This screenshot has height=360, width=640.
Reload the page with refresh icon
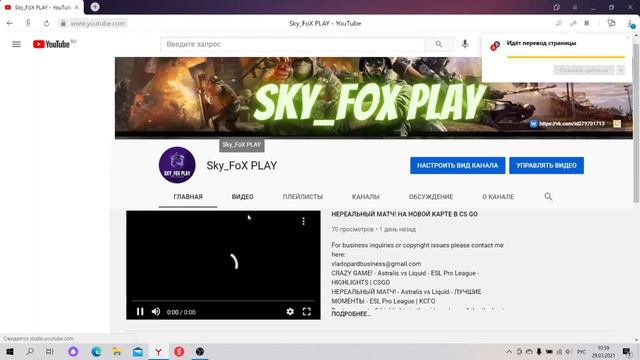[x=47, y=23]
